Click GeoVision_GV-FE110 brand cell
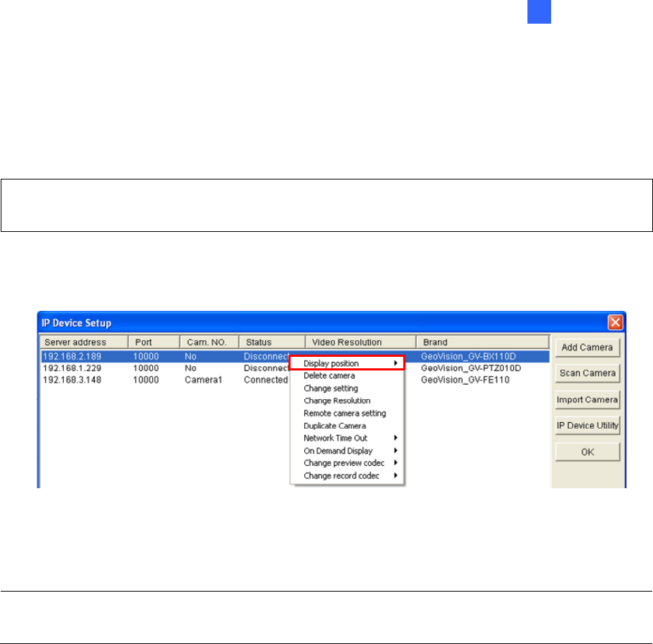 pyautogui.click(x=465, y=380)
